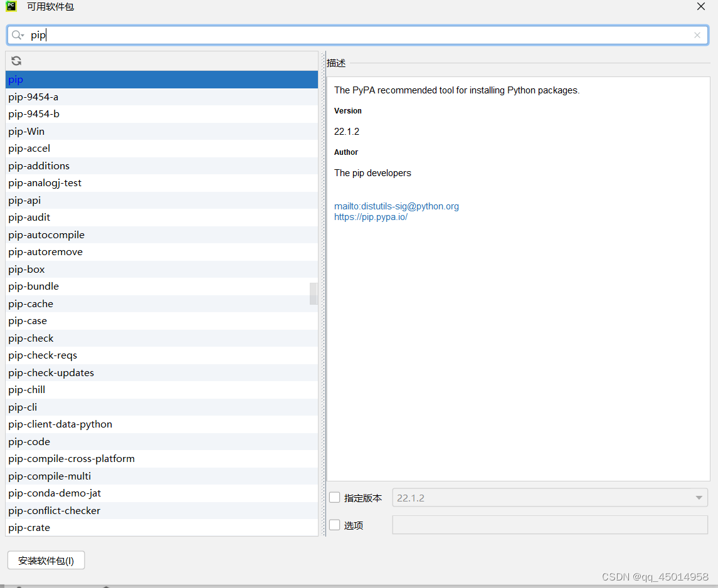
Task: Click the package search field containing pip
Action: [x=357, y=35]
